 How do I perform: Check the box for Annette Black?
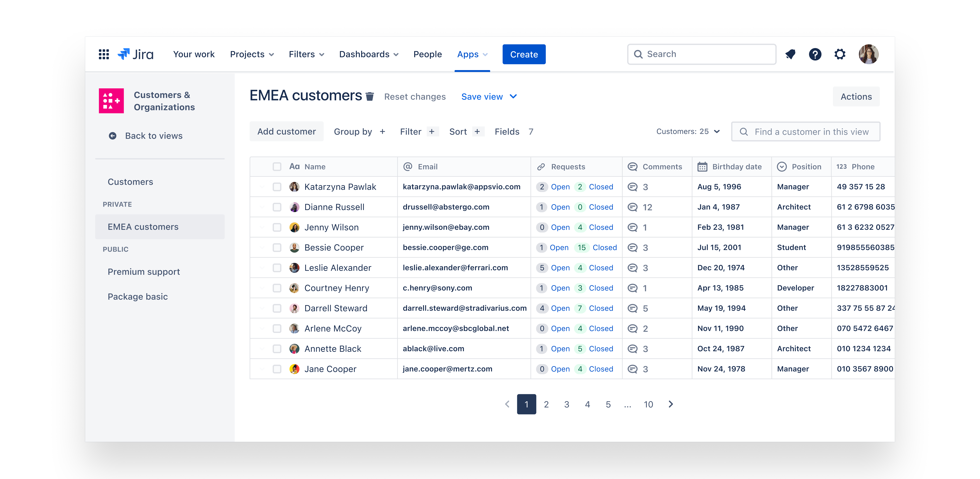(277, 349)
